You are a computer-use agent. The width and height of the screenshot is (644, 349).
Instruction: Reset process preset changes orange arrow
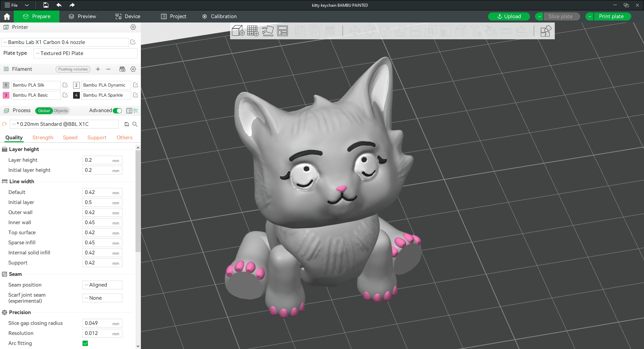pyautogui.click(x=4, y=124)
